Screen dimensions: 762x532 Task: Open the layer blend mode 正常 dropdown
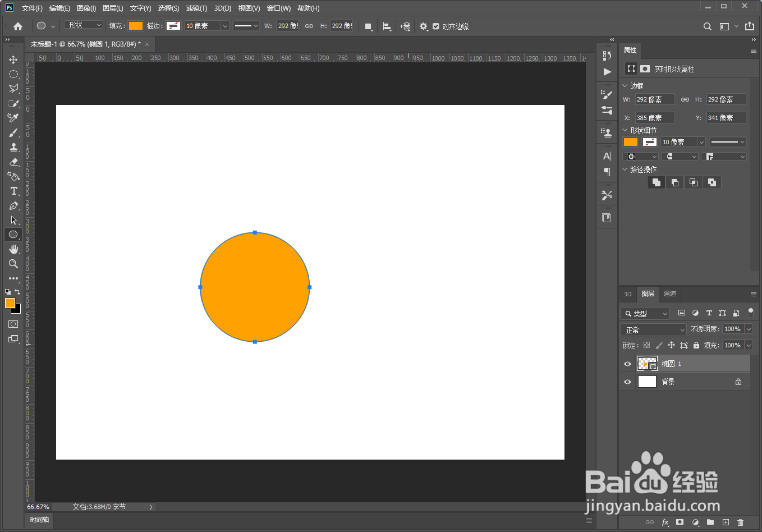[654, 329]
